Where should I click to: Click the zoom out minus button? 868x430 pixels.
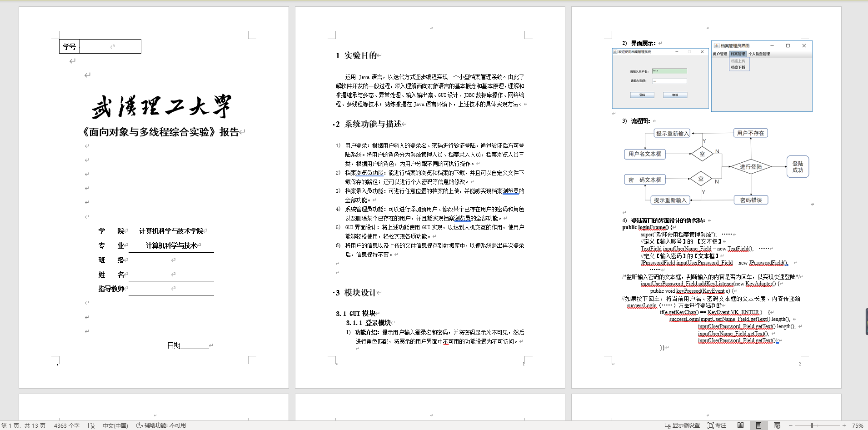coord(790,425)
